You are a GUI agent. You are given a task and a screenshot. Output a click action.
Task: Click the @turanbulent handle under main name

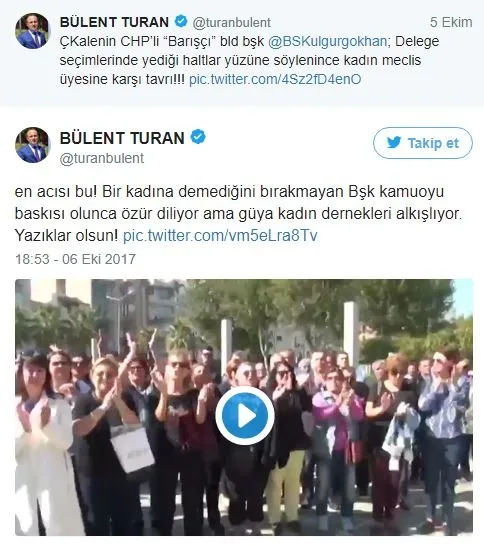[x=102, y=158]
